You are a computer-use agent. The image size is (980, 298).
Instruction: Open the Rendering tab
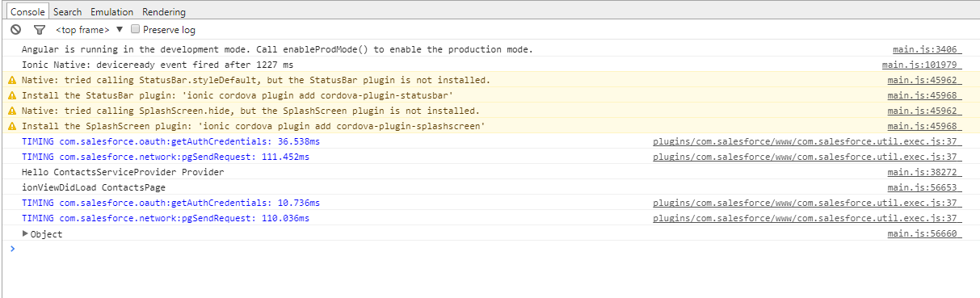point(164,12)
